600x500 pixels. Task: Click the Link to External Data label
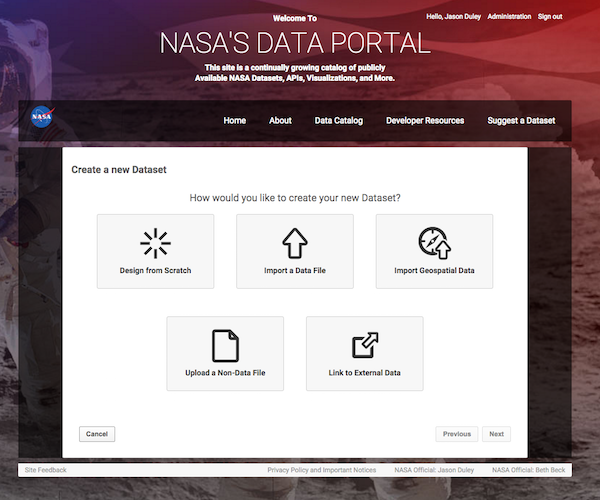(x=364, y=373)
